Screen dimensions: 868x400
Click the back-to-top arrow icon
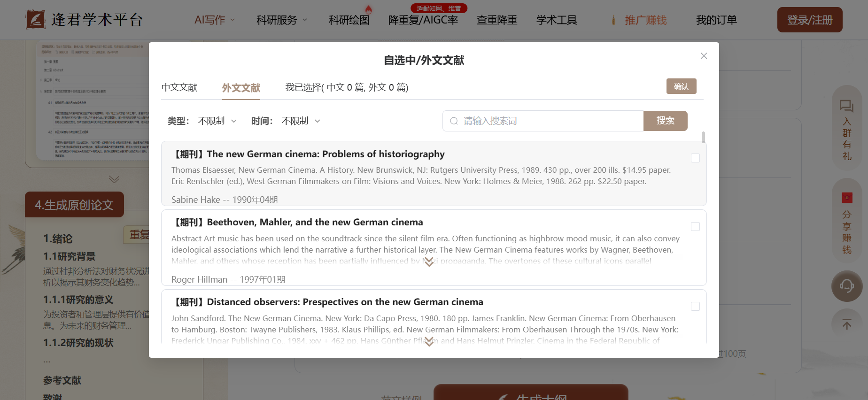(x=847, y=324)
